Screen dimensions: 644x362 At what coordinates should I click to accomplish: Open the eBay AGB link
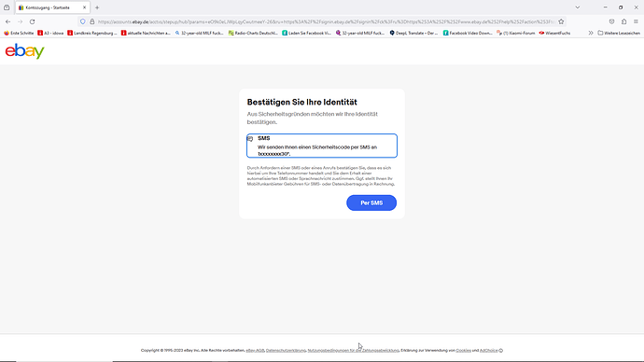point(255,351)
